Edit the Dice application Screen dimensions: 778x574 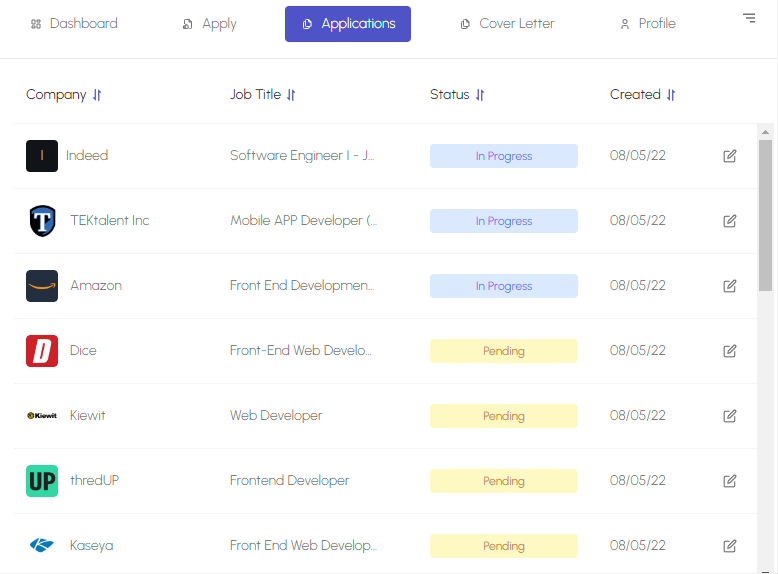point(729,351)
